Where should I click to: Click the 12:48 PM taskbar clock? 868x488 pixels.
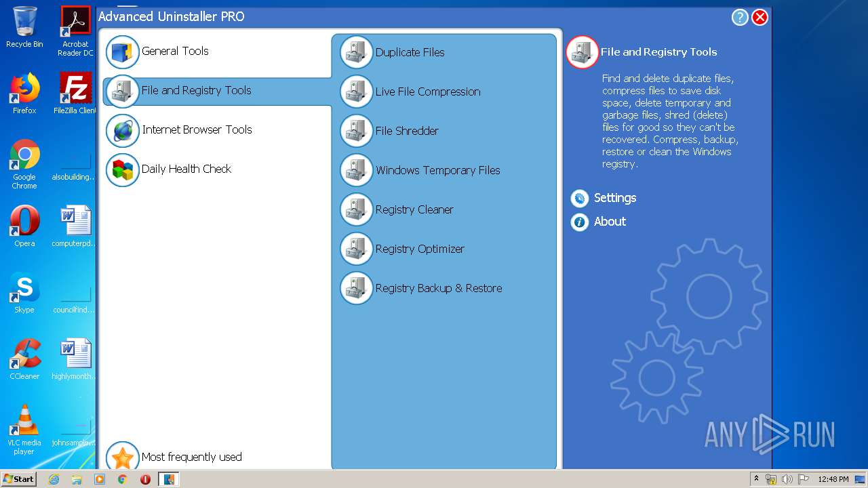click(x=833, y=479)
